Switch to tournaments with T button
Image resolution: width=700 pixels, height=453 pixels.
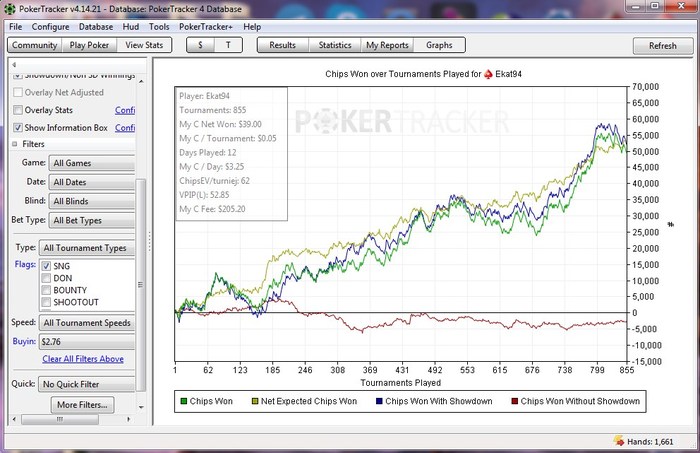click(228, 45)
